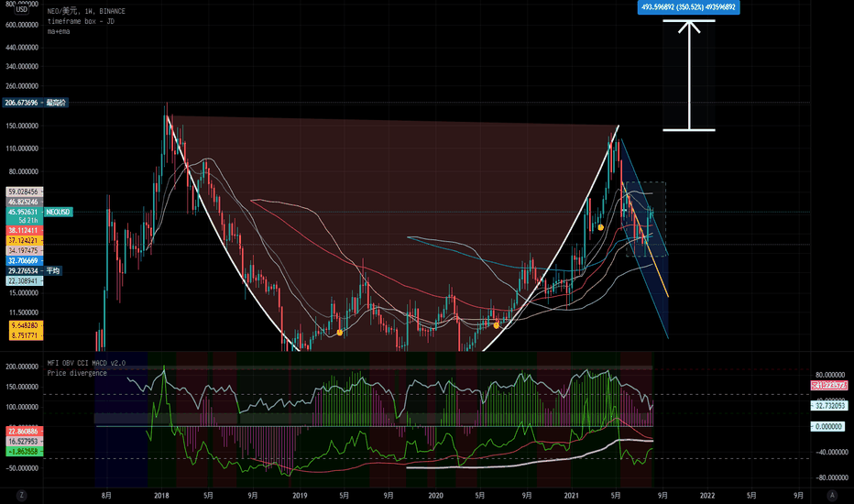Click the orange 9.648280 price label

point(26,325)
